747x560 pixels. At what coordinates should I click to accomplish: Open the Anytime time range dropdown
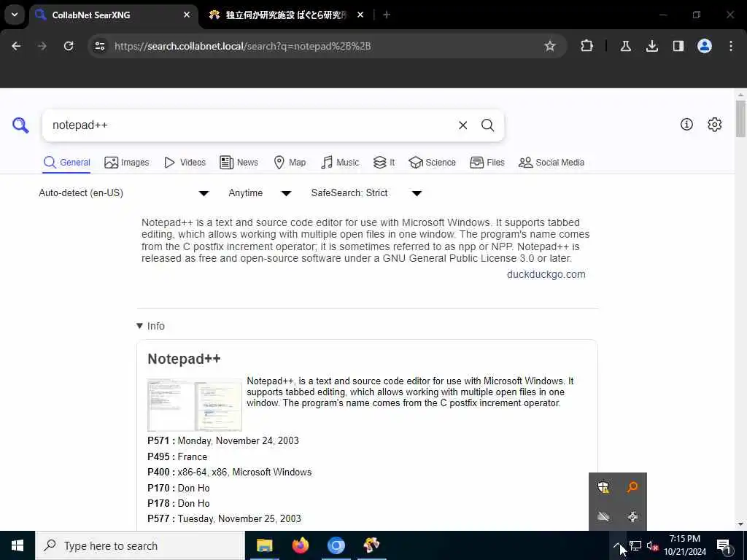click(260, 192)
